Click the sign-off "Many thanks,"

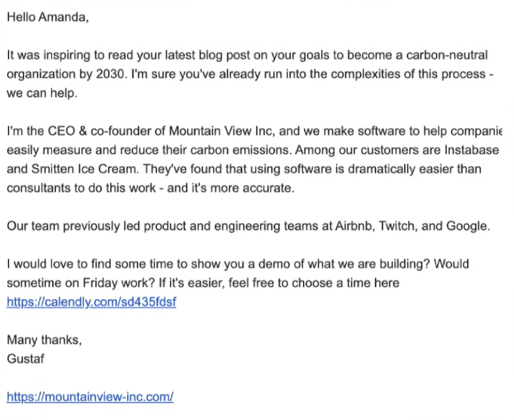44,340
